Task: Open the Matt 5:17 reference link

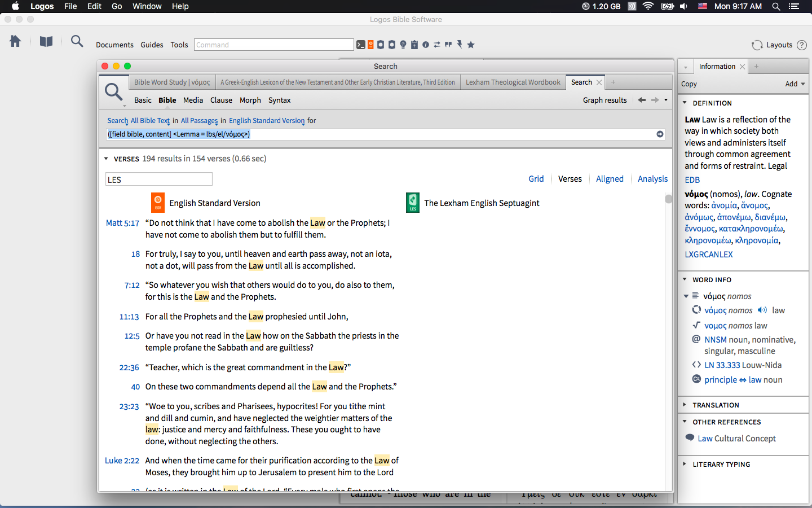Action: tap(122, 223)
